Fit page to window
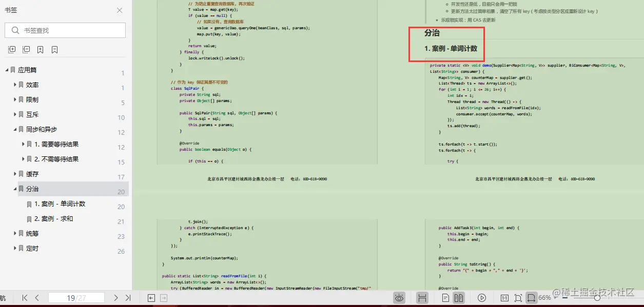The height and width of the screenshot is (307, 644). point(518,298)
